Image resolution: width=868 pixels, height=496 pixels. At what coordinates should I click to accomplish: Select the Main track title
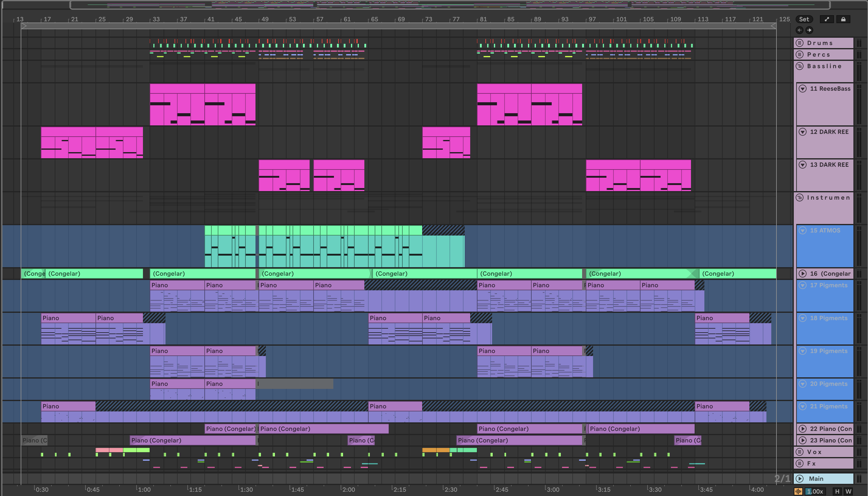click(x=816, y=479)
